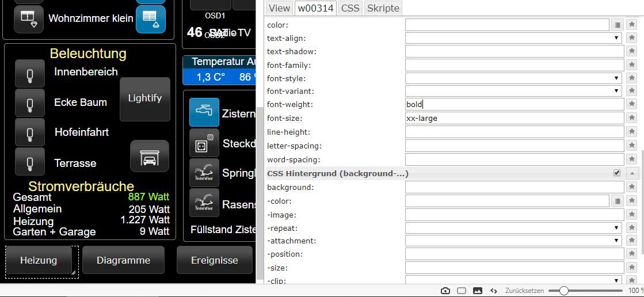The height and width of the screenshot is (297, 644).
Task: Open the font-style dropdown
Action: (514, 78)
